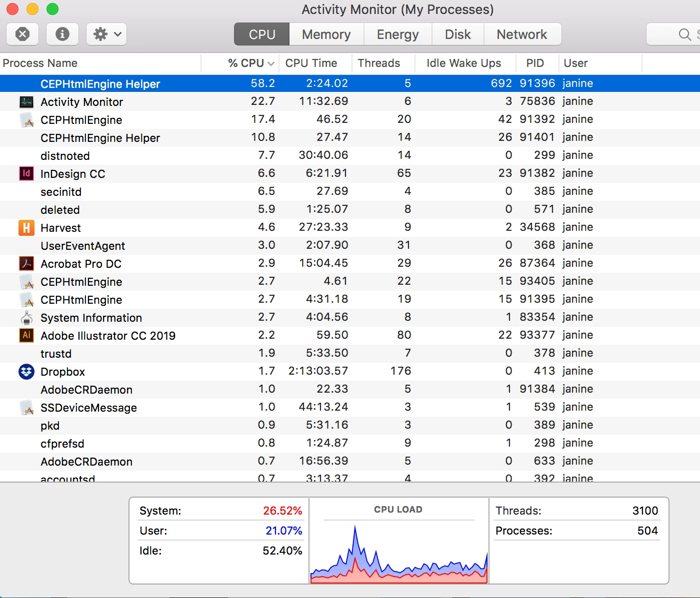Sort by Threads column header
Image resolution: width=700 pixels, height=598 pixels.
(383, 63)
